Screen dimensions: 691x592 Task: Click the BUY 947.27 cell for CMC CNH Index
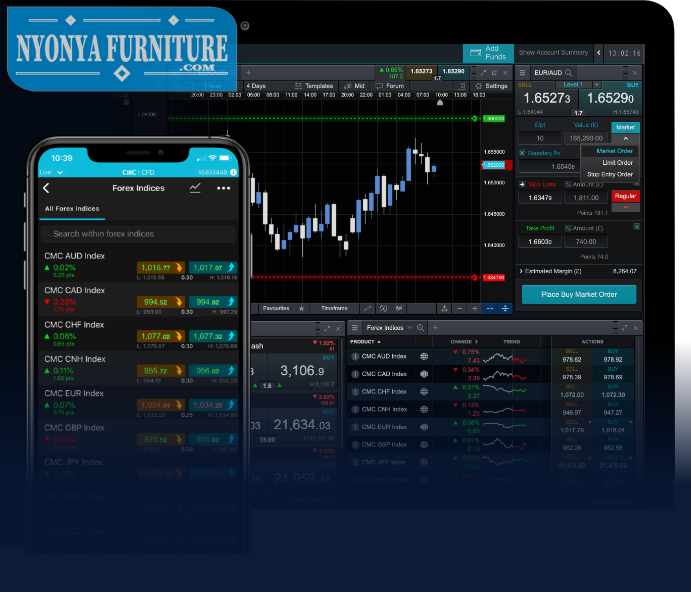[x=613, y=410]
